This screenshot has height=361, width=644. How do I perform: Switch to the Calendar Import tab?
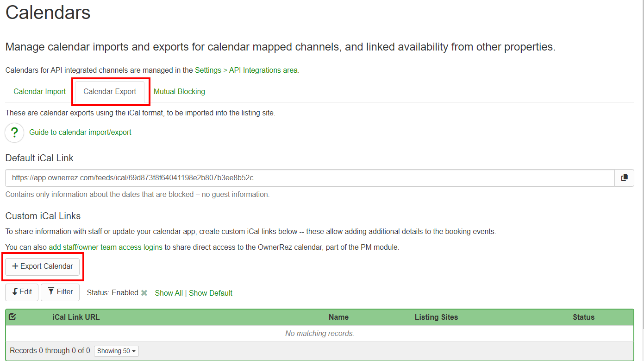pyautogui.click(x=40, y=92)
